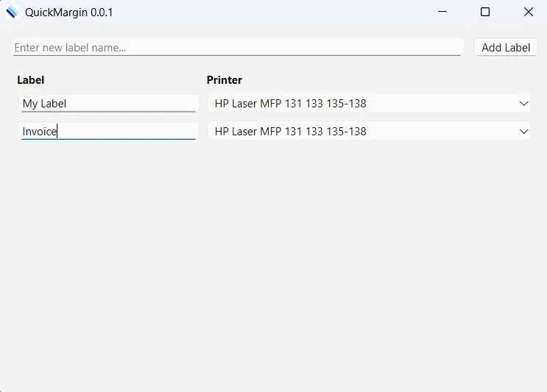Click the chevron arrow on My Label's printer dropdown
Image resolution: width=547 pixels, height=392 pixels.
[523, 104]
